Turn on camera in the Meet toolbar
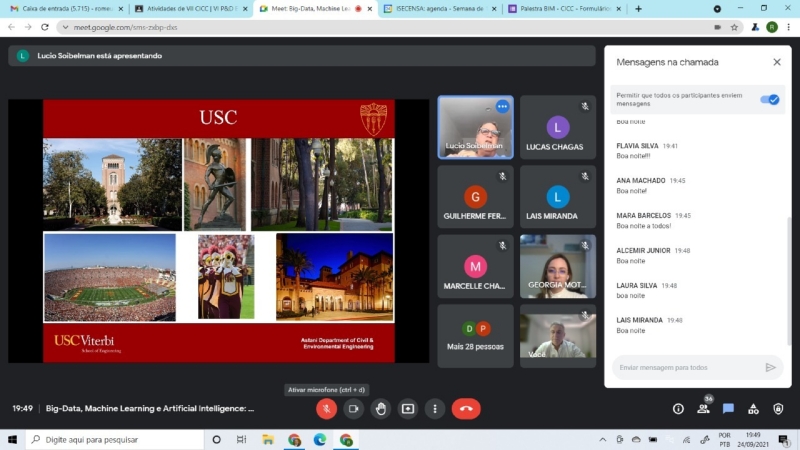 click(353, 409)
